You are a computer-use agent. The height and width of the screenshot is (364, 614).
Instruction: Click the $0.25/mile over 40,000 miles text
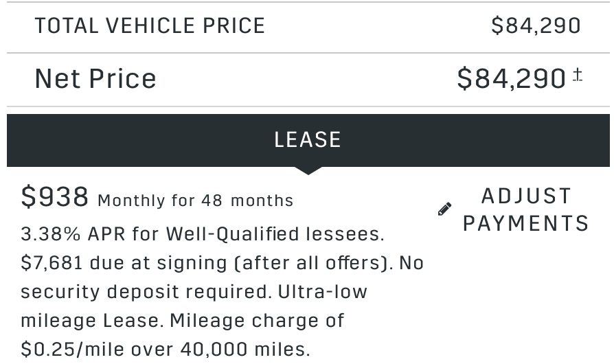pyautogui.click(x=166, y=349)
